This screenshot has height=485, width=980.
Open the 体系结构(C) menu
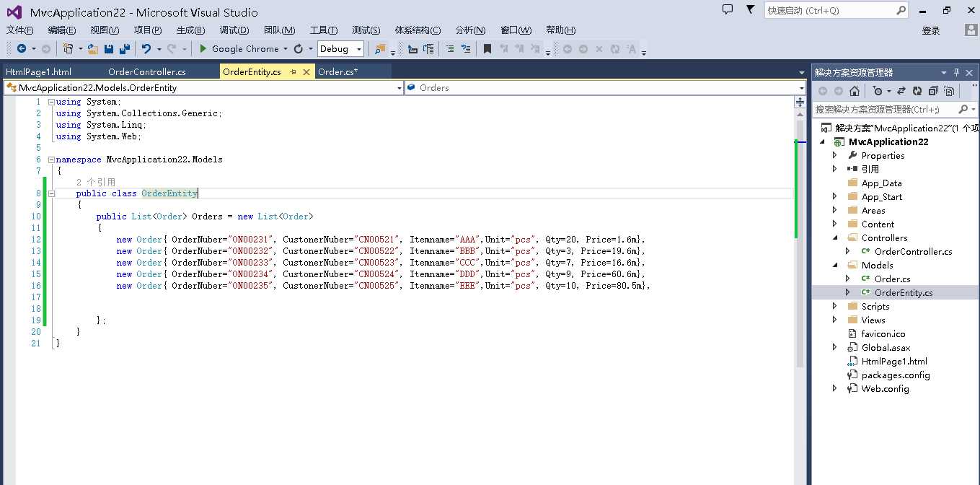coord(418,30)
